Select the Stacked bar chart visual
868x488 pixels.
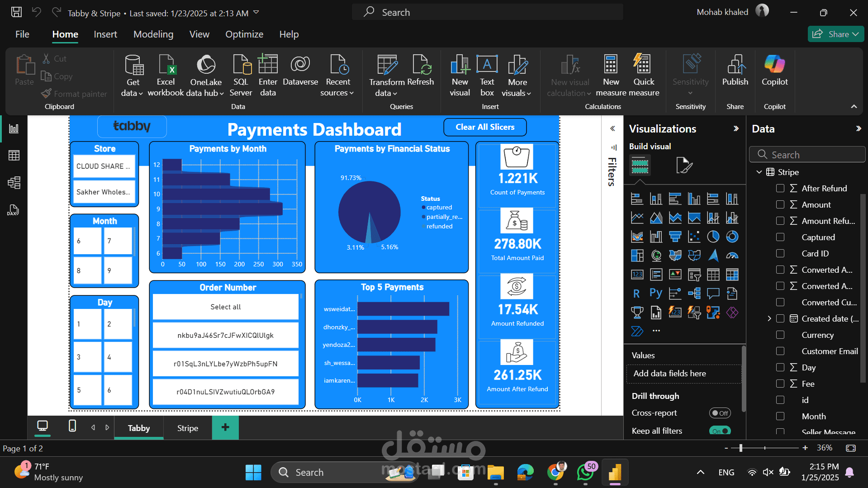(x=637, y=199)
